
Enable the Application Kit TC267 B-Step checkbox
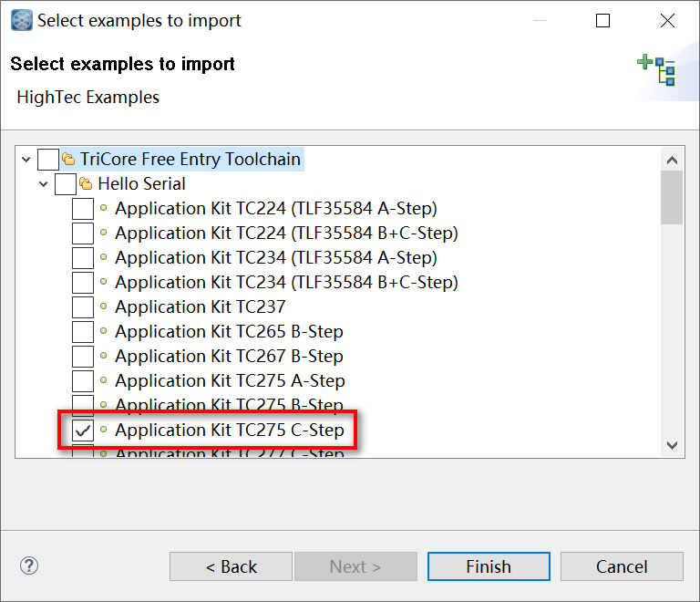(83, 356)
